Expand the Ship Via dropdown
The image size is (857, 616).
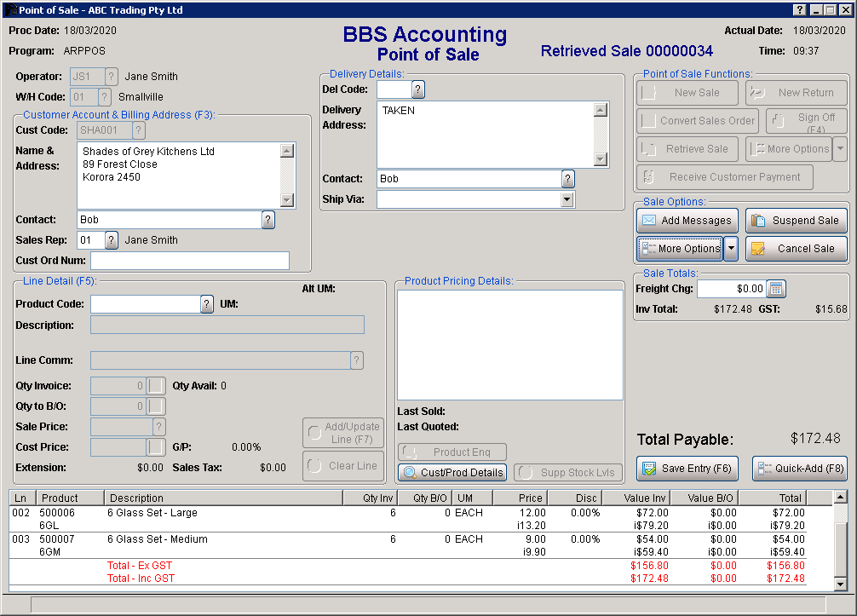[567, 199]
